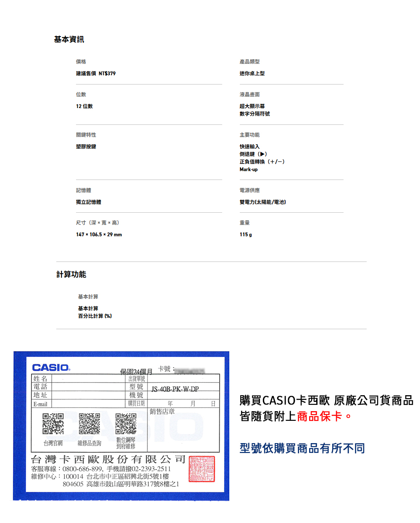Click the 台灣卡西歐股份有限公司 company name
The image size is (420, 523).
click(x=108, y=460)
